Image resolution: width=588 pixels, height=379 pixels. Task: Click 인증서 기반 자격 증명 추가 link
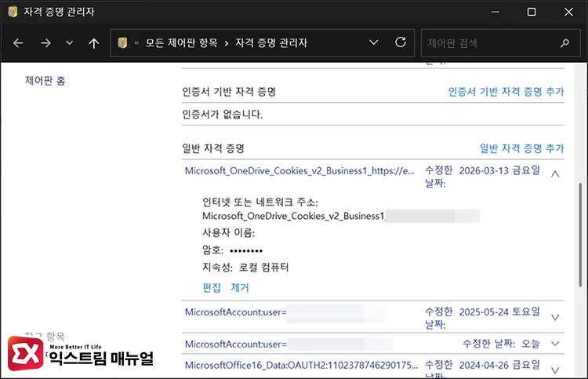click(x=506, y=92)
